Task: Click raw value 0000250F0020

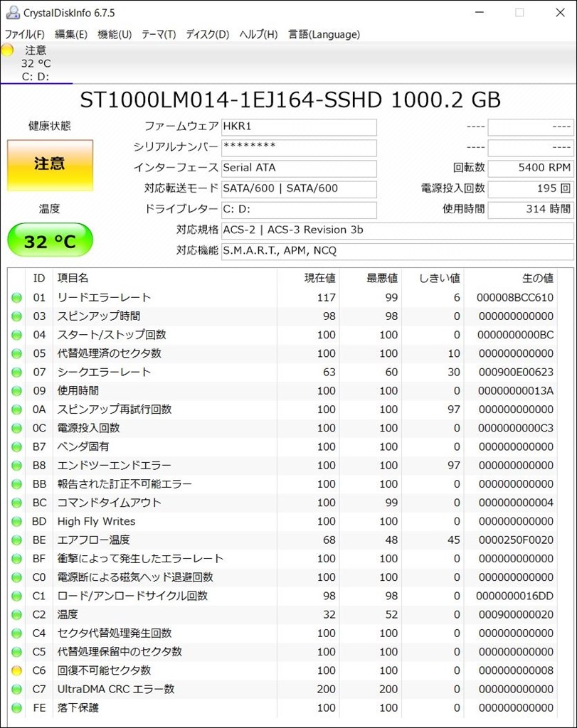Action: tap(516, 540)
